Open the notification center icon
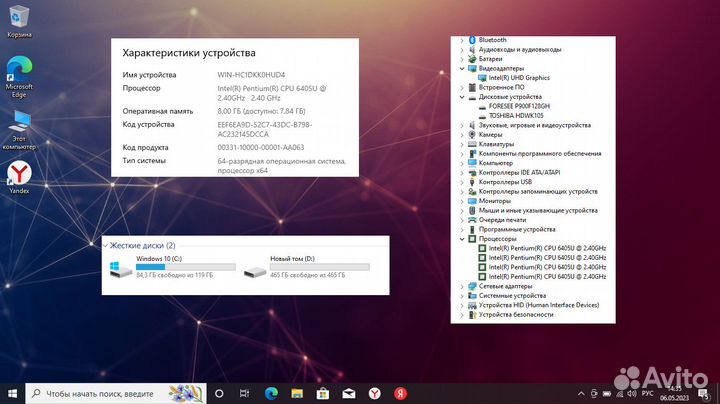This screenshot has height=404, width=720. [703, 394]
